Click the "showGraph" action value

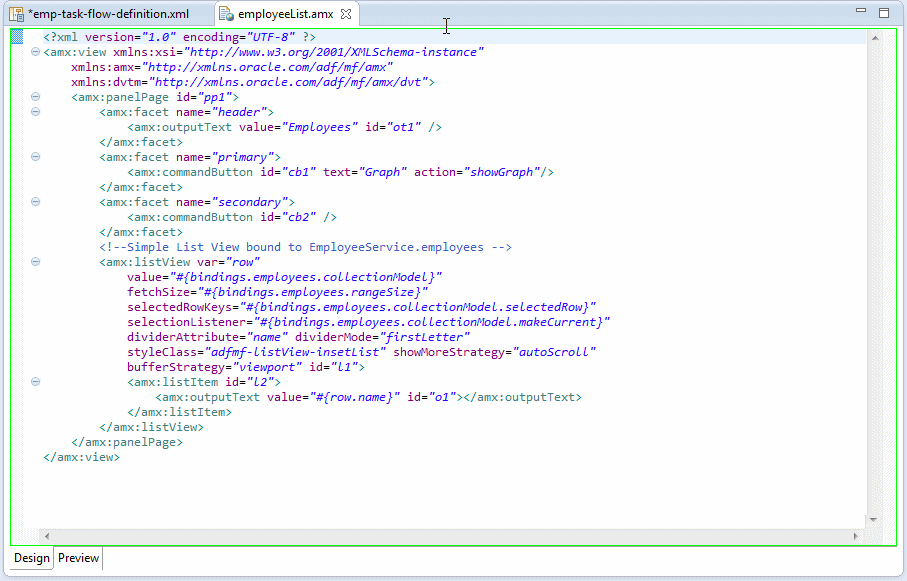click(502, 172)
